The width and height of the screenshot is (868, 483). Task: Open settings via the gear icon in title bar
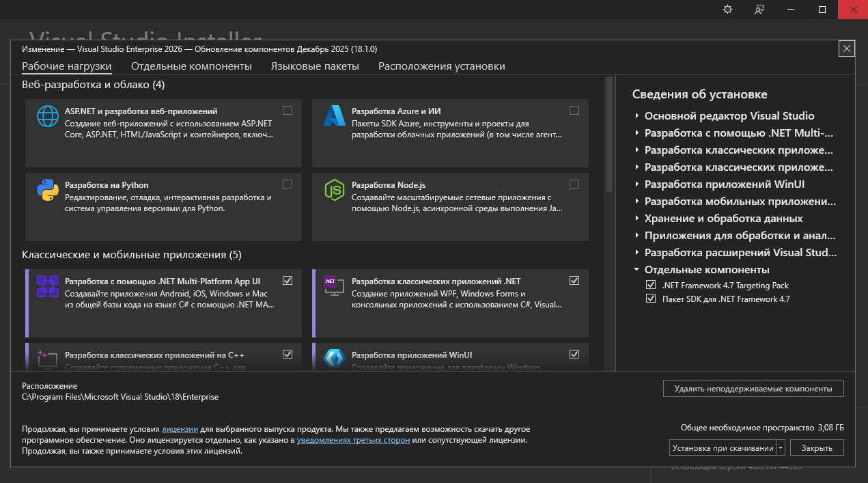(727, 10)
